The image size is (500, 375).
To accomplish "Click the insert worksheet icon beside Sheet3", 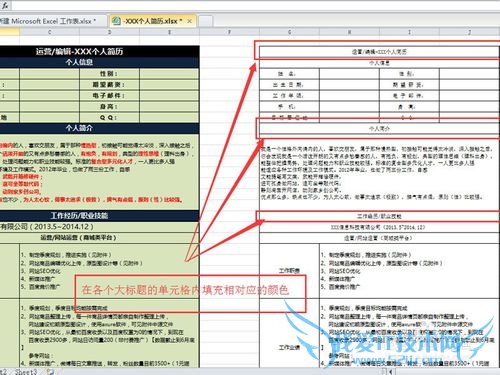I will coord(50,371).
